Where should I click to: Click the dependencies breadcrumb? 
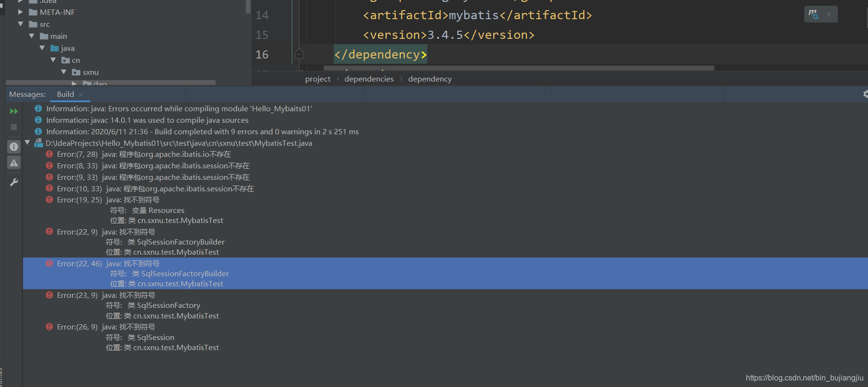pyautogui.click(x=369, y=79)
